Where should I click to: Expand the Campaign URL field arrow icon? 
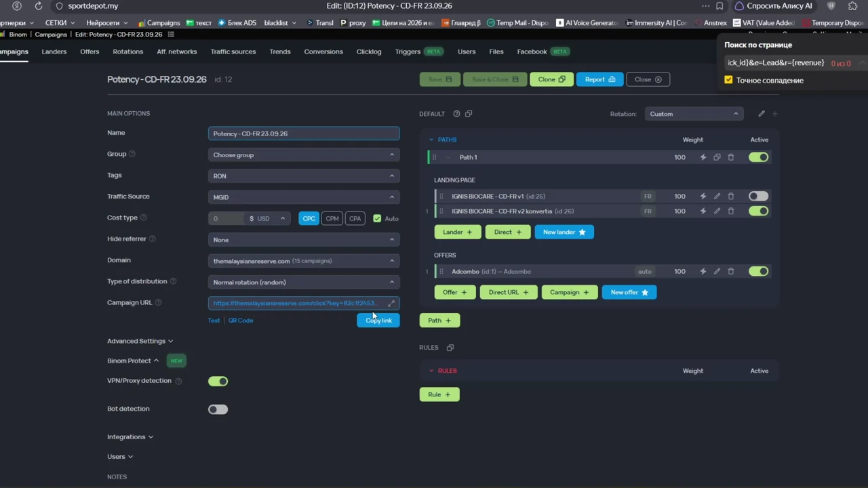[391, 303]
